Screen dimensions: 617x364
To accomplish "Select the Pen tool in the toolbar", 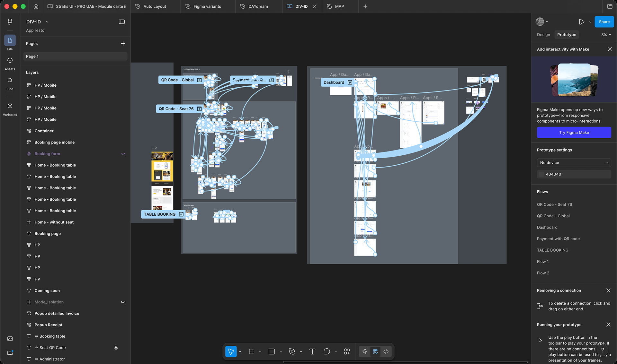I will pos(292,352).
